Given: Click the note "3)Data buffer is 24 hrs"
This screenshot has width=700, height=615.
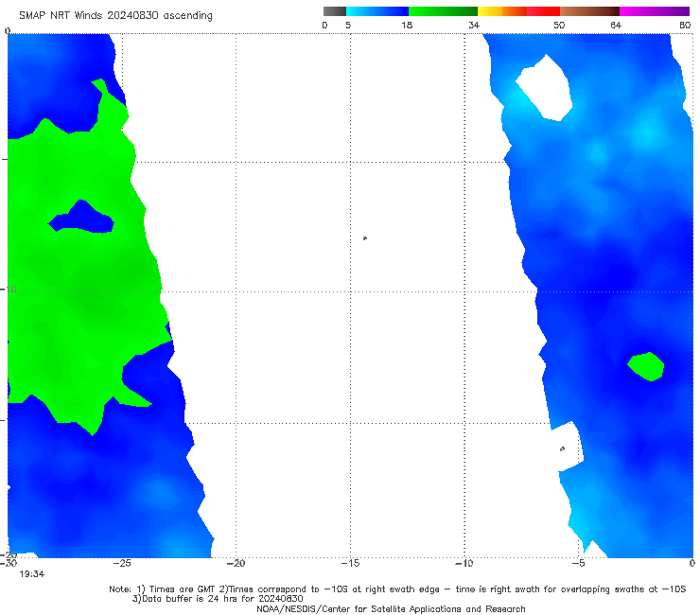Looking at the screenshot, I should point(218,599).
